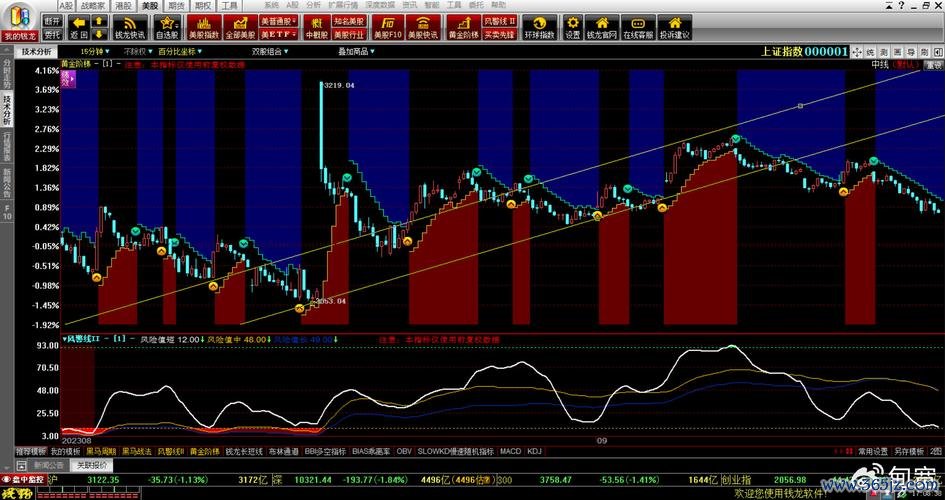The width and height of the screenshot is (945, 500).
Task: Switch to the 关联报价 bottom tab
Action: click(x=92, y=465)
